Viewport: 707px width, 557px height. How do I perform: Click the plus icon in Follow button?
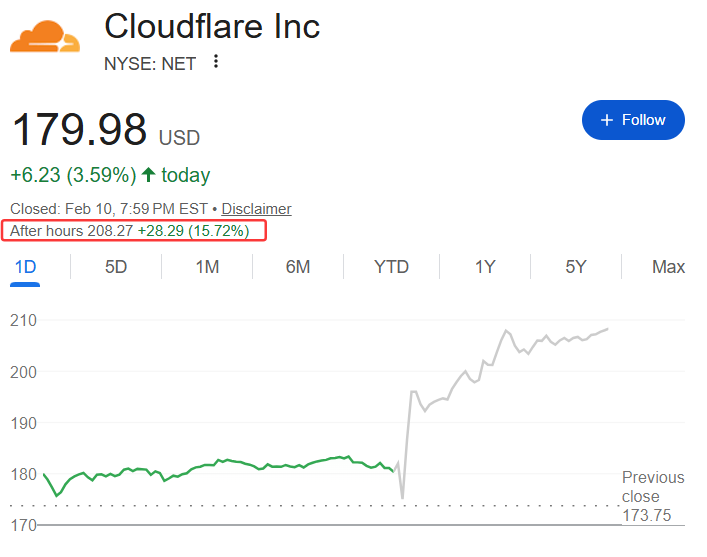coord(606,120)
